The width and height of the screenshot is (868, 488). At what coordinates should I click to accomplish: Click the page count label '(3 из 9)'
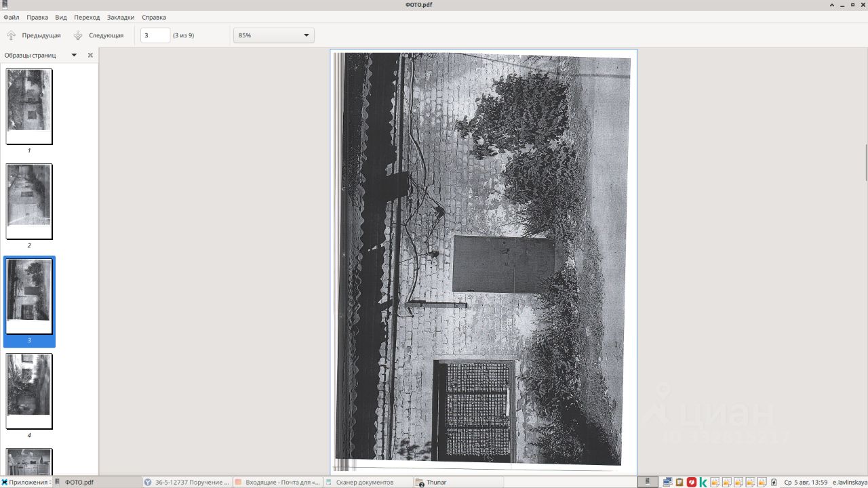183,35
